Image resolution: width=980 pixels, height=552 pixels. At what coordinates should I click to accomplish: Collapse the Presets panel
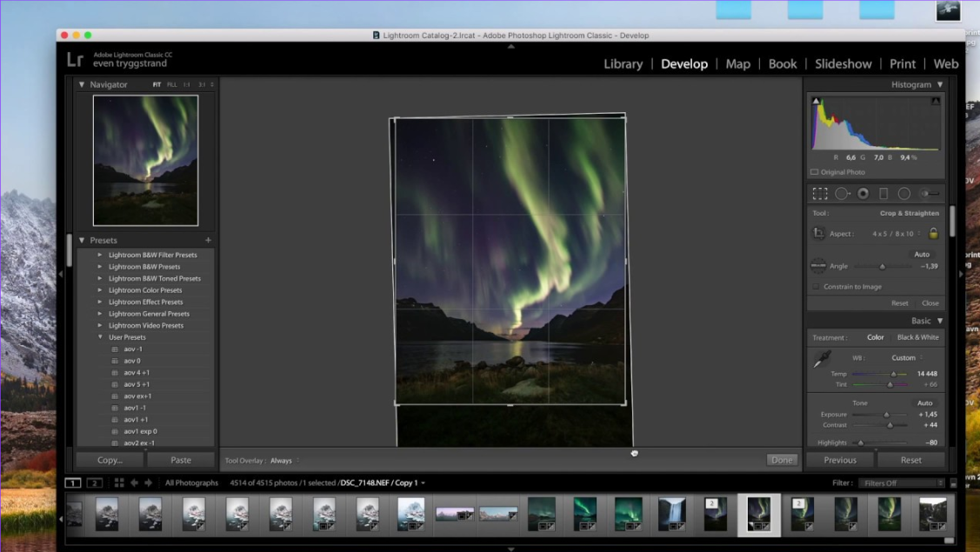tap(81, 240)
